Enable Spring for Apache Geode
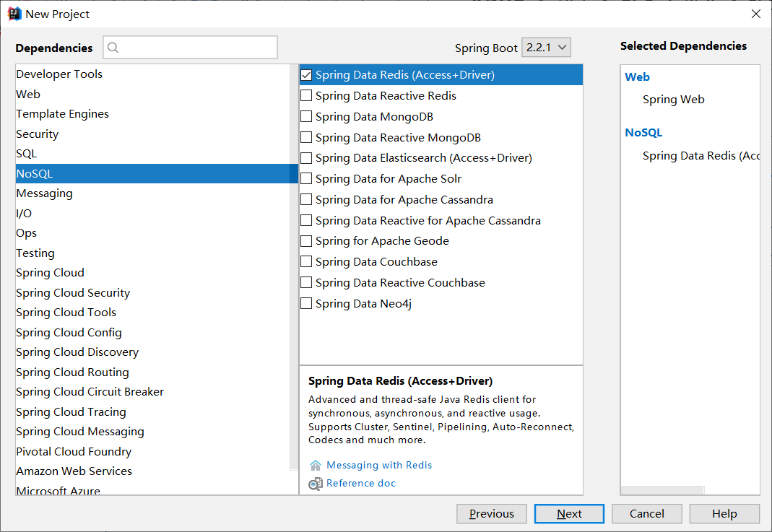 (306, 241)
